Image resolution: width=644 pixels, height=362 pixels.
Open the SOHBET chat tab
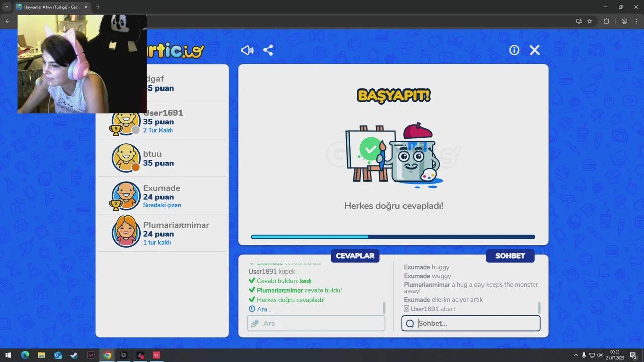point(510,256)
